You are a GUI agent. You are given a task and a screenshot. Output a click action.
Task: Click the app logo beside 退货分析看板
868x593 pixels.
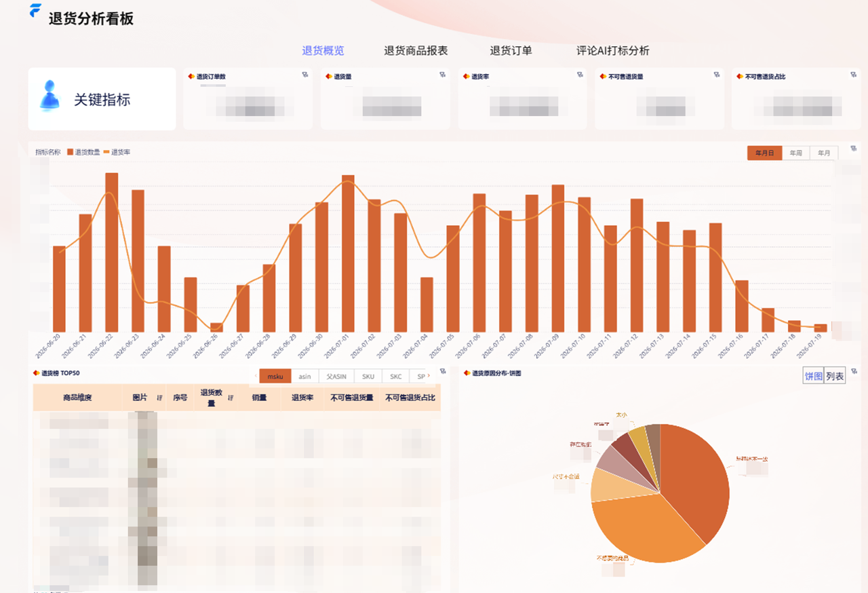[x=35, y=11]
